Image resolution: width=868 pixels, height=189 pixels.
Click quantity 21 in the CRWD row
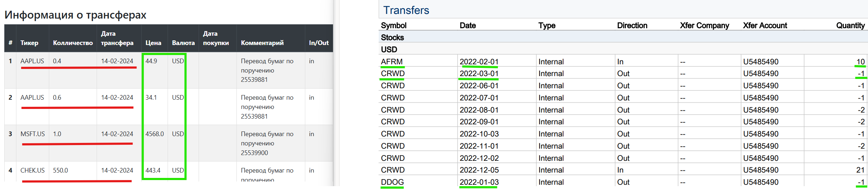[860, 170]
